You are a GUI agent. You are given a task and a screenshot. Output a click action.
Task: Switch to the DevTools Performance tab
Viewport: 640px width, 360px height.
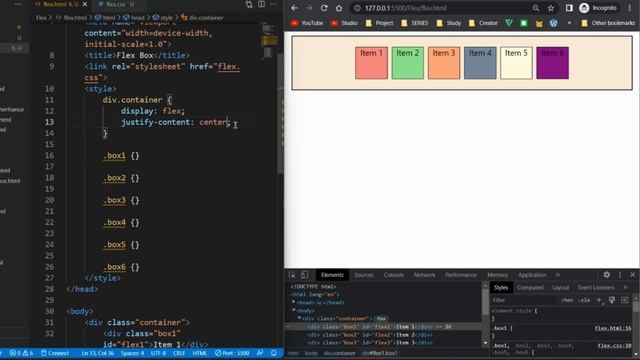point(461,275)
